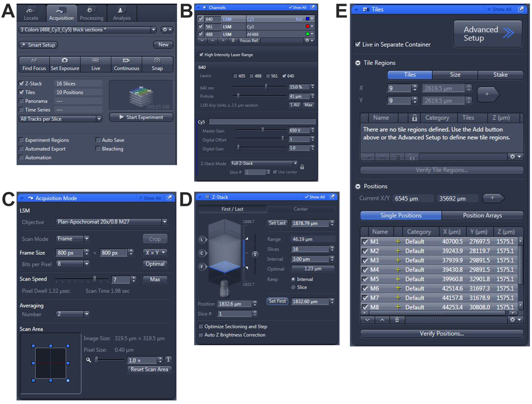Open the Positions list gear options
The height and width of the screenshot is (404, 532).
tap(515, 320)
